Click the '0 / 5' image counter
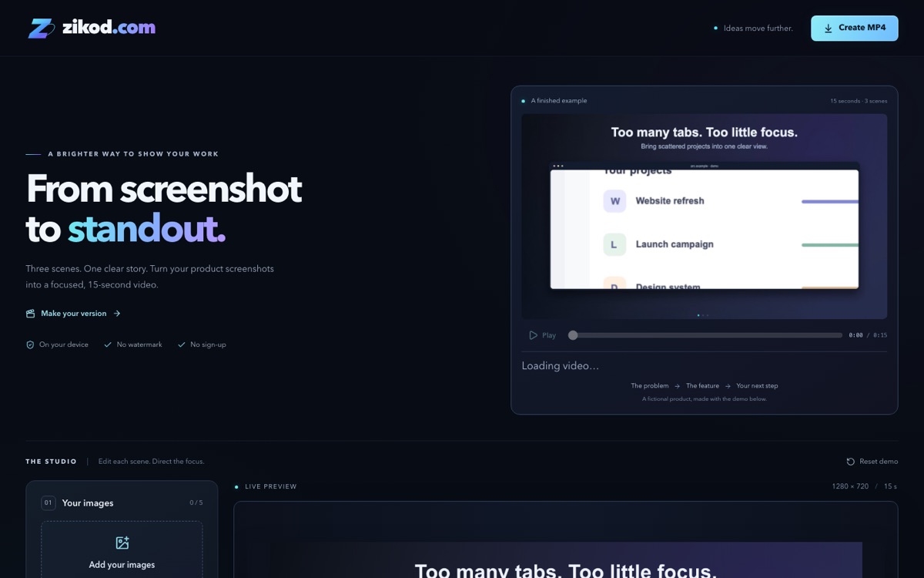 click(196, 503)
